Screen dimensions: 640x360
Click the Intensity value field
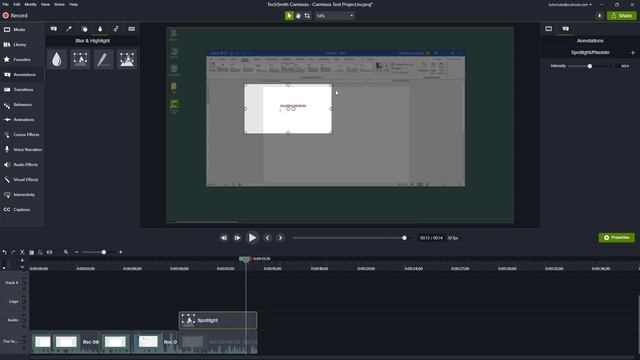pos(624,66)
